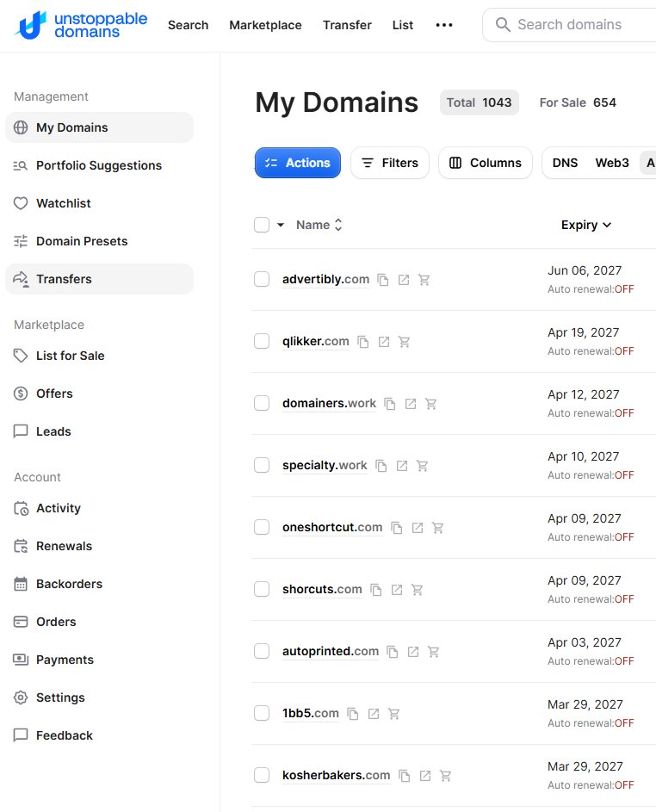Screen dimensions: 656x812
Task: Open the Backorders page
Action: point(99,584)
